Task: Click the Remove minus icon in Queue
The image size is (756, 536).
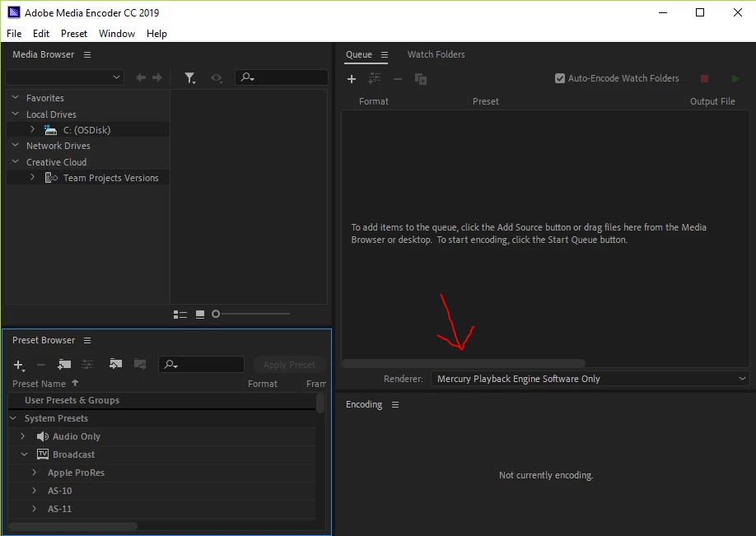Action: click(397, 79)
